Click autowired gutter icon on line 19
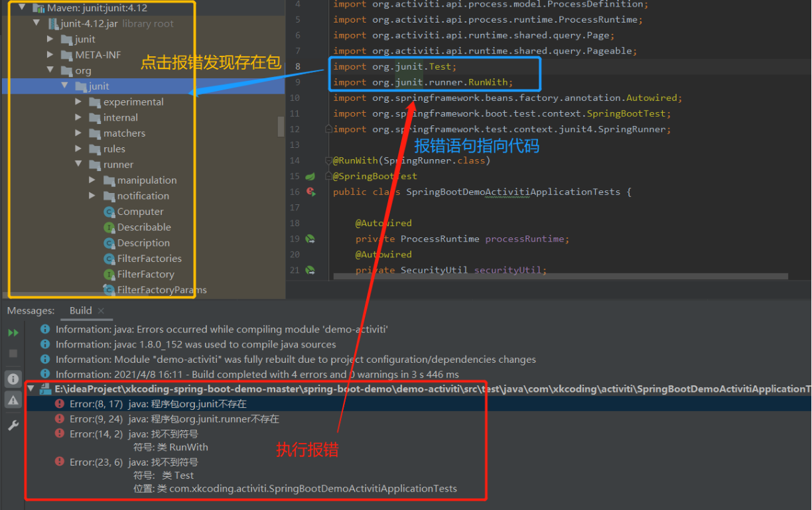The image size is (812, 510). pyautogui.click(x=310, y=239)
